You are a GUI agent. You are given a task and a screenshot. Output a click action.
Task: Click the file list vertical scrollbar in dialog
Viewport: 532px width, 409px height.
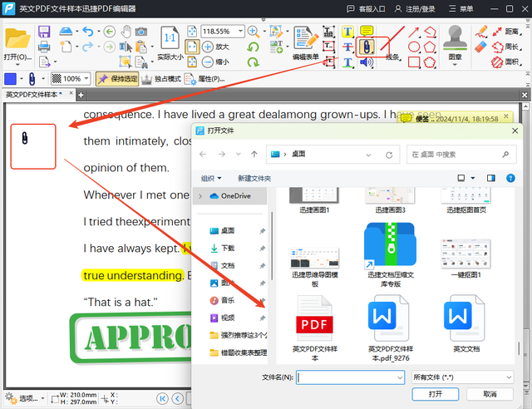coord(518,348)
